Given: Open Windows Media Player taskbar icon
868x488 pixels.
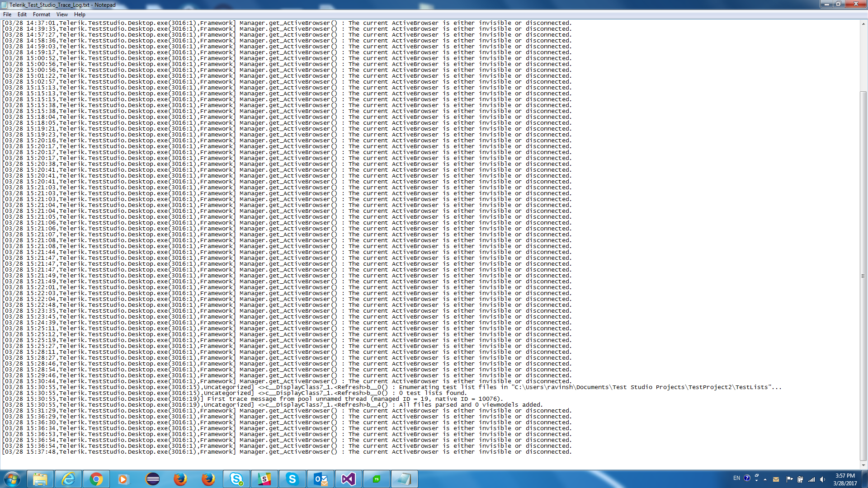Looking at the screenshot, I should coord(123,479).
